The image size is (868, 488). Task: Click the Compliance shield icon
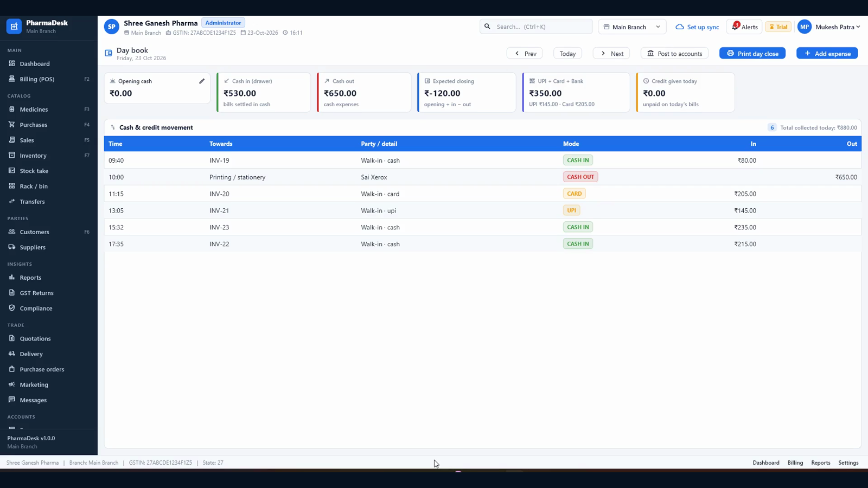(x=12, y=308)
